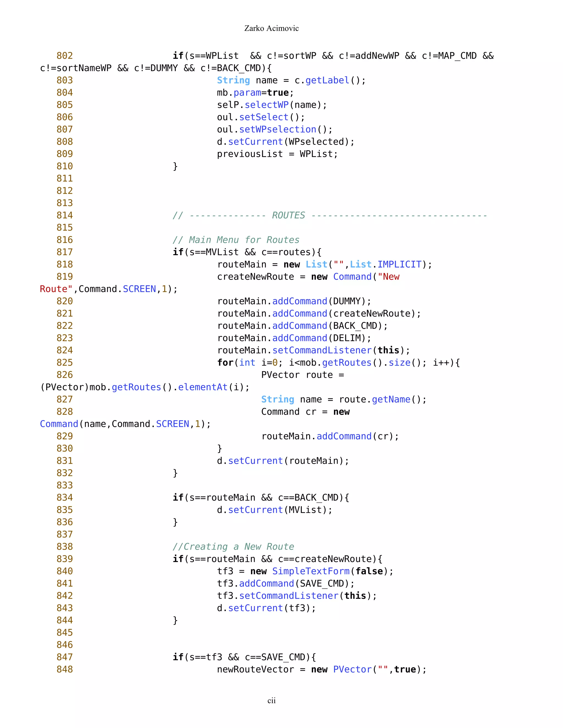
Task: Click the "New Route" string literal start
Action: point(388,277)
